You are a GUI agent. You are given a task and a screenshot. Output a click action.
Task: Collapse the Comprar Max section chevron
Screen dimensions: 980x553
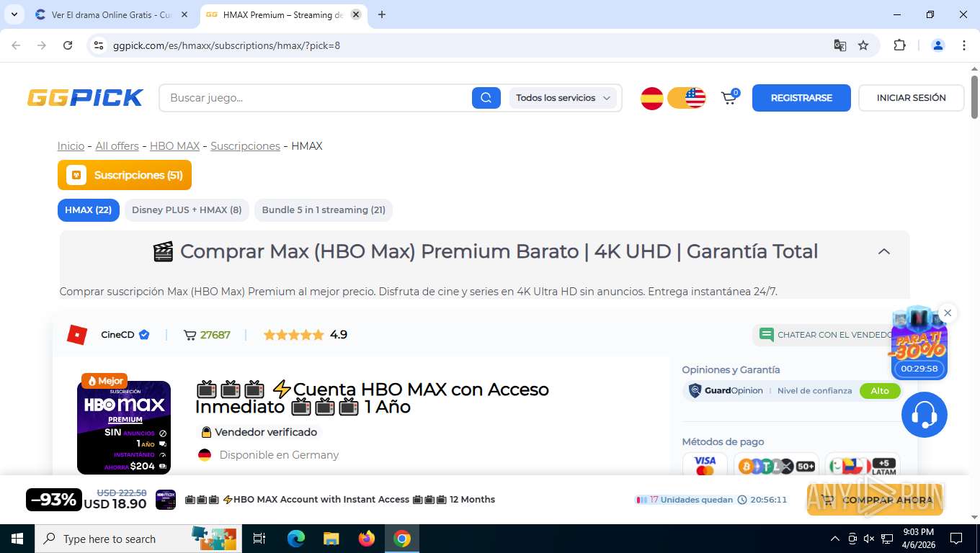(884, 252)
